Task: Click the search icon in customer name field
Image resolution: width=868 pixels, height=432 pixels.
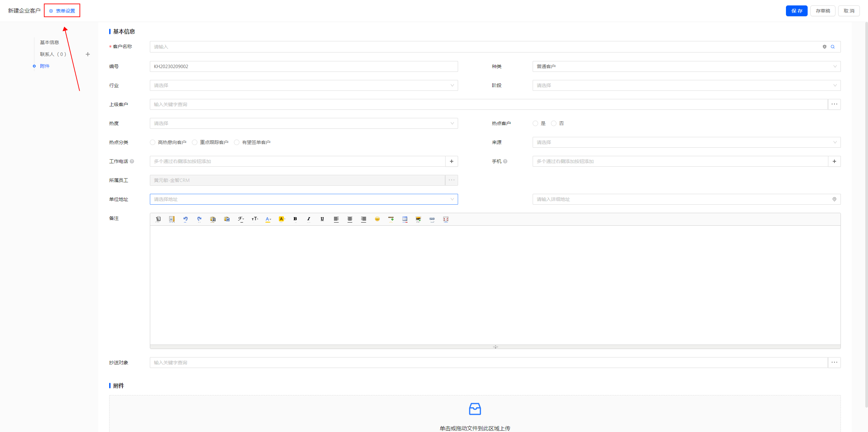Action: click(833, 47)
